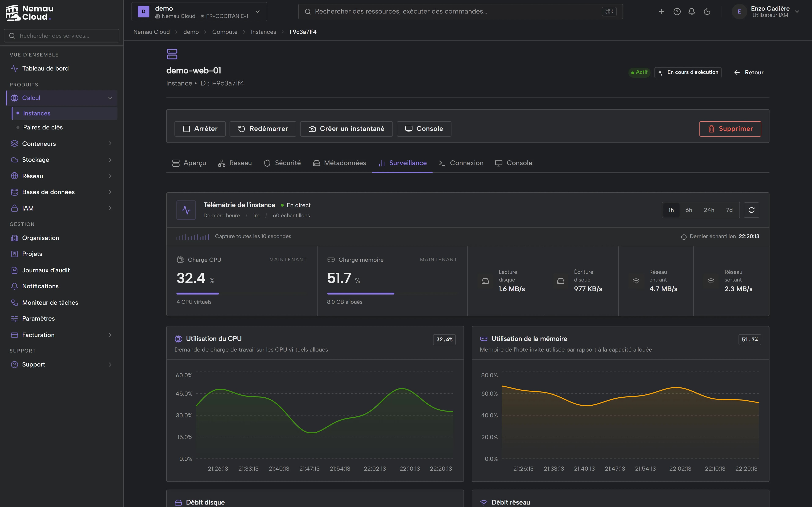Expand the Stockage sidebar section
The width and height of the screenshot is (812, 507).
coord(62,160)
